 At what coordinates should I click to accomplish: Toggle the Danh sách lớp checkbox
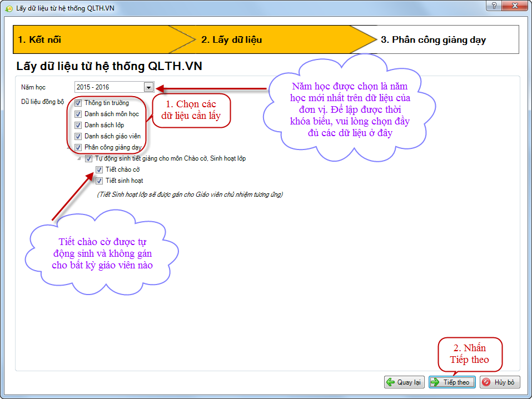click(x=78, y=125)
